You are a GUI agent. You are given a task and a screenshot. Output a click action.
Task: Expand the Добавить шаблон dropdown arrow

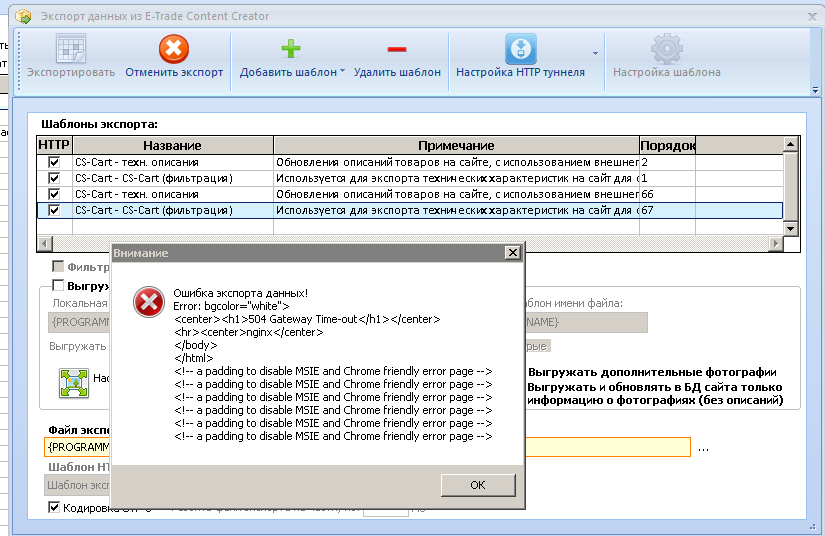coord(343,70)
